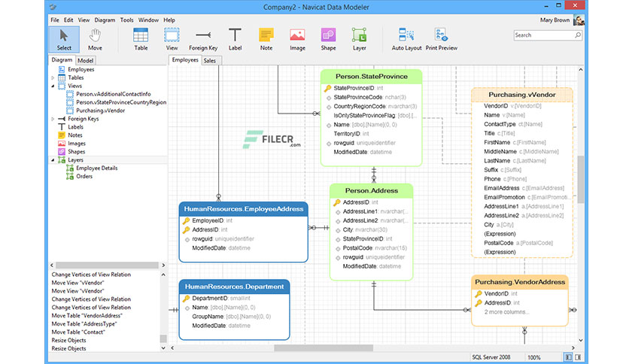629x364 pixels.
Task: Switch to the Diagram panel tab
Action: pos(62,60)
